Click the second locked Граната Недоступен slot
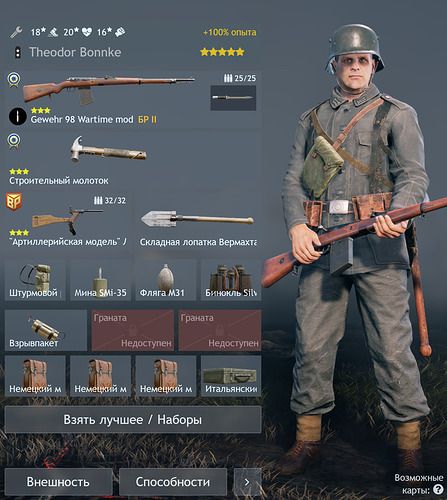The image size is (447, 500). (x=220, y=330)
